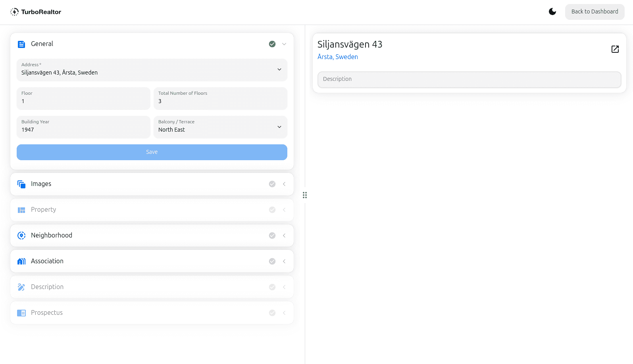The height and width of the screenshot is (364, 633).
Task: Click the General section completed checkmark
Action: click(272, 44)
